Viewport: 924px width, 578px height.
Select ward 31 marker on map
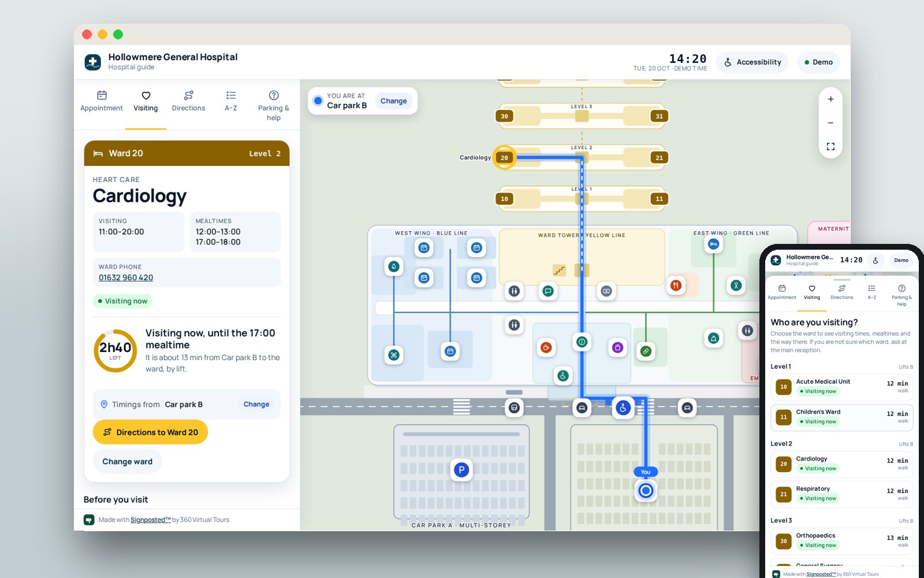click(x=659, y=116)
